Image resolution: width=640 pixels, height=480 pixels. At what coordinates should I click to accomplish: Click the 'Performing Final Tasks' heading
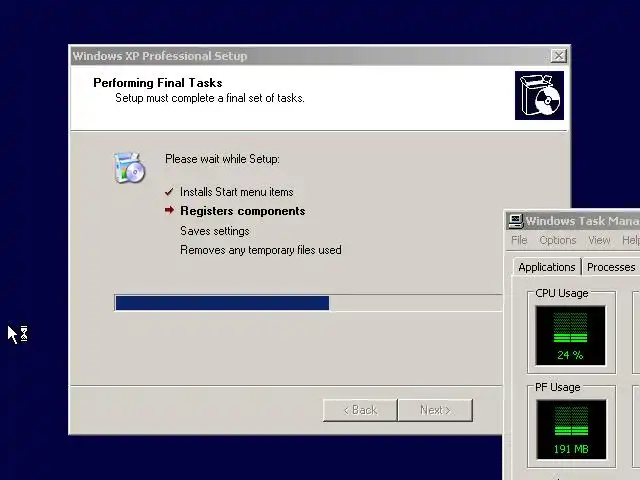coord(158,83)
